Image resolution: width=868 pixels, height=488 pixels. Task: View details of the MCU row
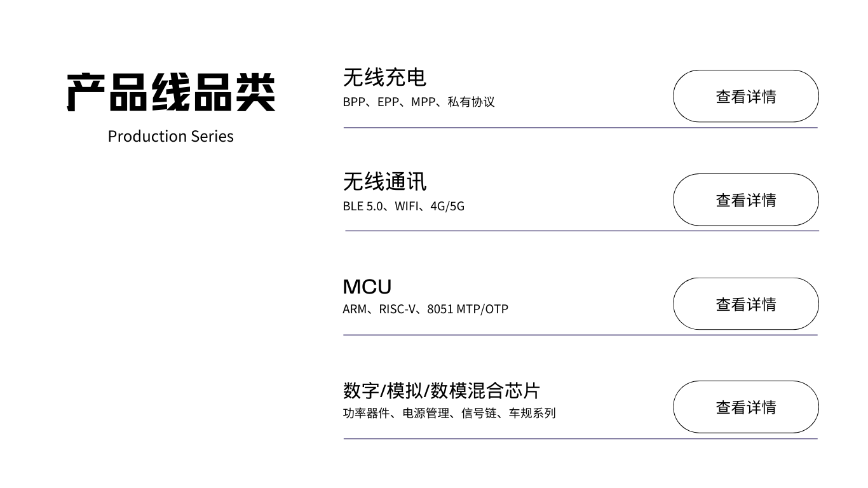[745, 304]
